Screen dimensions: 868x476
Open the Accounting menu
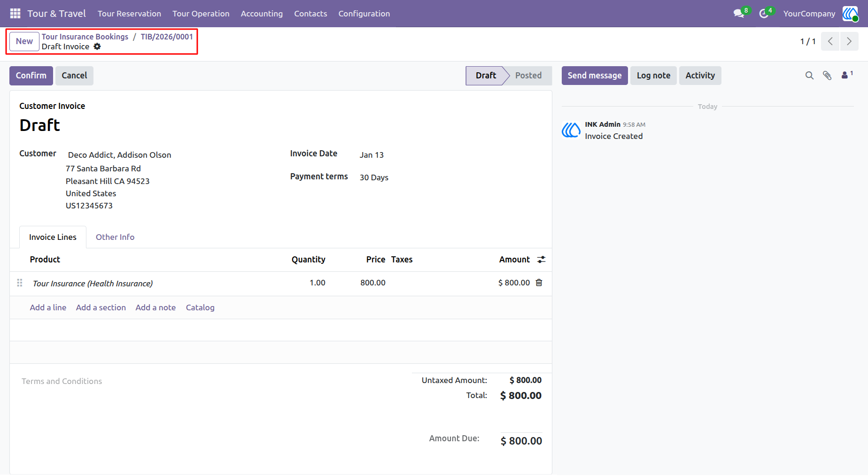click(x=262, y=14)
